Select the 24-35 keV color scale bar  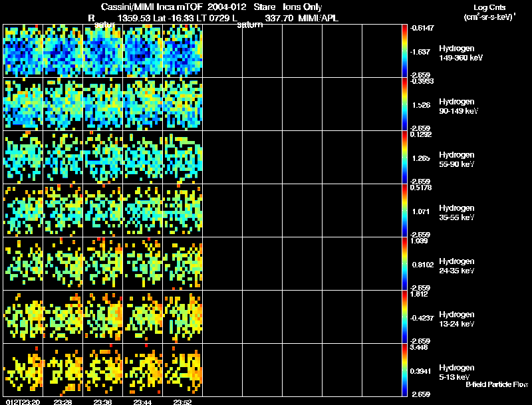[x=405, y=264]
